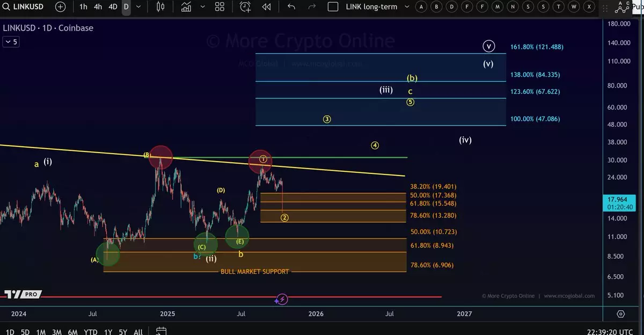Click the lightning event marker on timeline

(x=283, y=300)
